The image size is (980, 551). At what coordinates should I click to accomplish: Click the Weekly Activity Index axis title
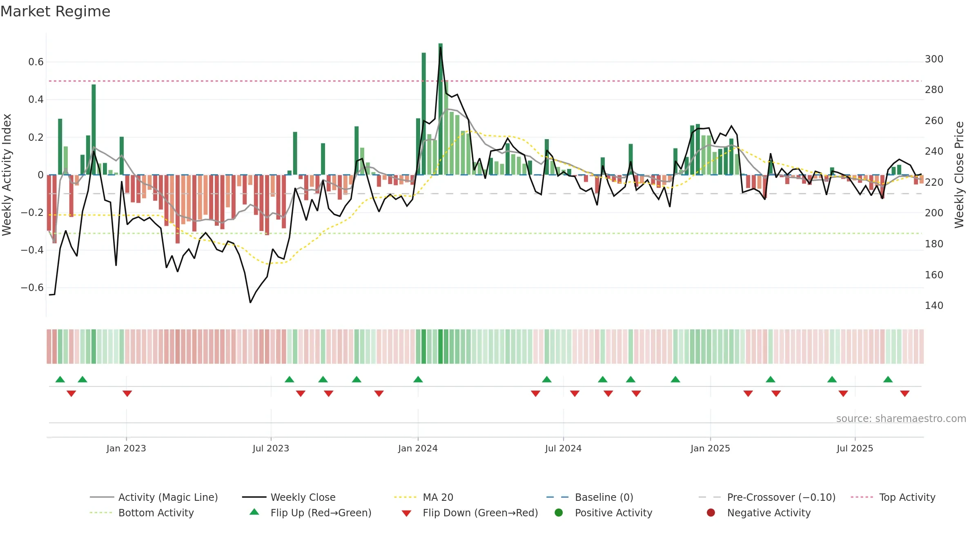click(x=7, y=175)
